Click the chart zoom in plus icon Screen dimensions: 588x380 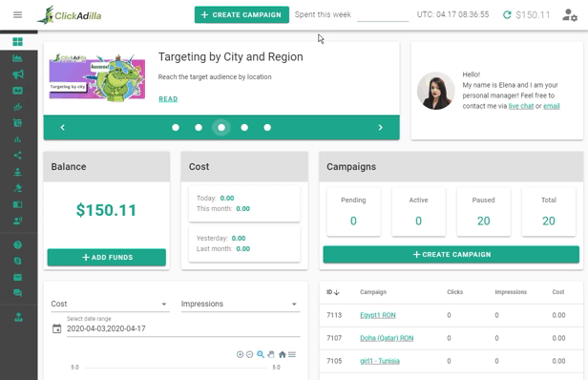(240, 354)
